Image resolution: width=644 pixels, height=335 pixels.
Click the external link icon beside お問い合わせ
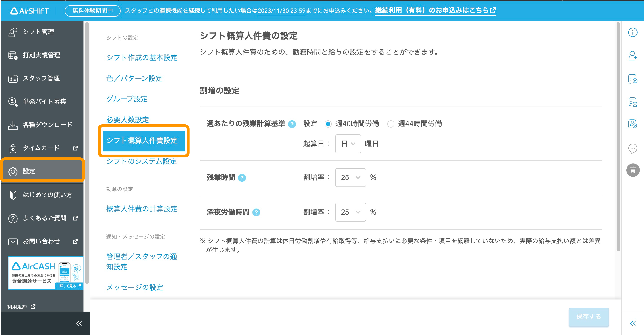(75, 241)
